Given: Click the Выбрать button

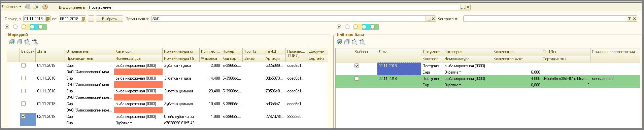Looking at the screenshot, I should pyautogui.click(x=109, y=19).
